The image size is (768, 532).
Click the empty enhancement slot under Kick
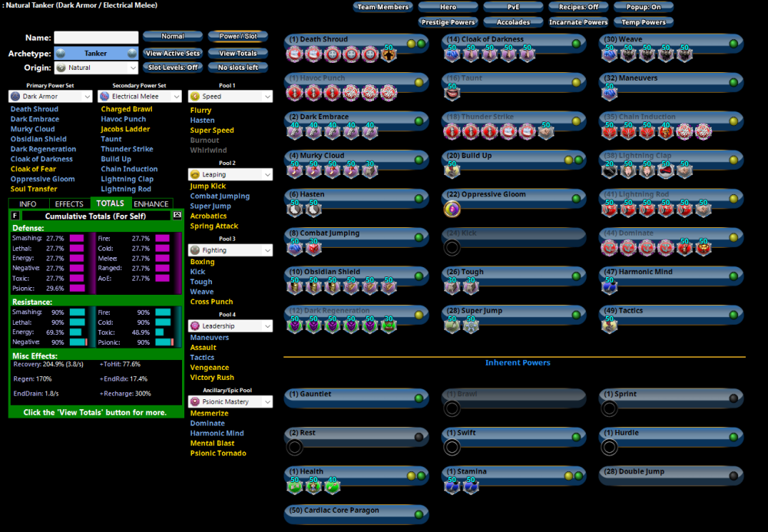tap(452, 247)
